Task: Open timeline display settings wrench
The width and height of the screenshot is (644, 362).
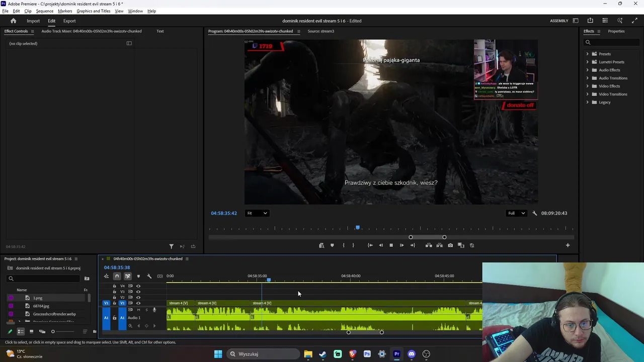Action: click(149, 276)
